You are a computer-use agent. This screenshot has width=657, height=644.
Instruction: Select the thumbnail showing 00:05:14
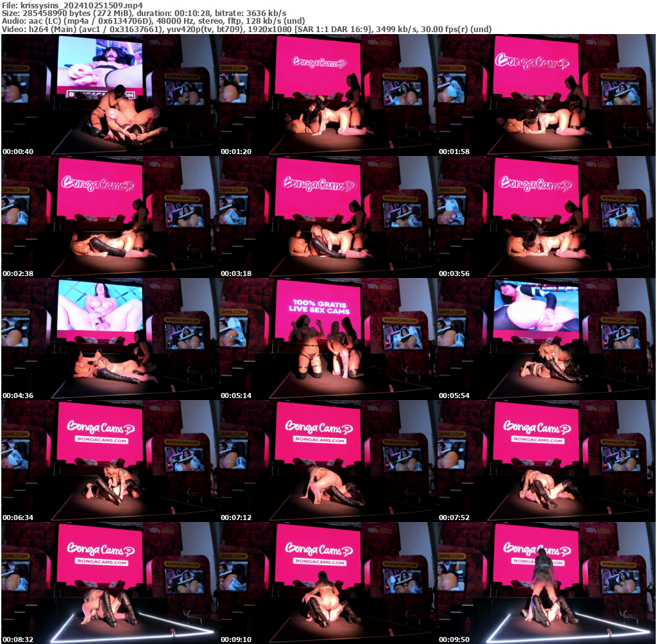328,337
